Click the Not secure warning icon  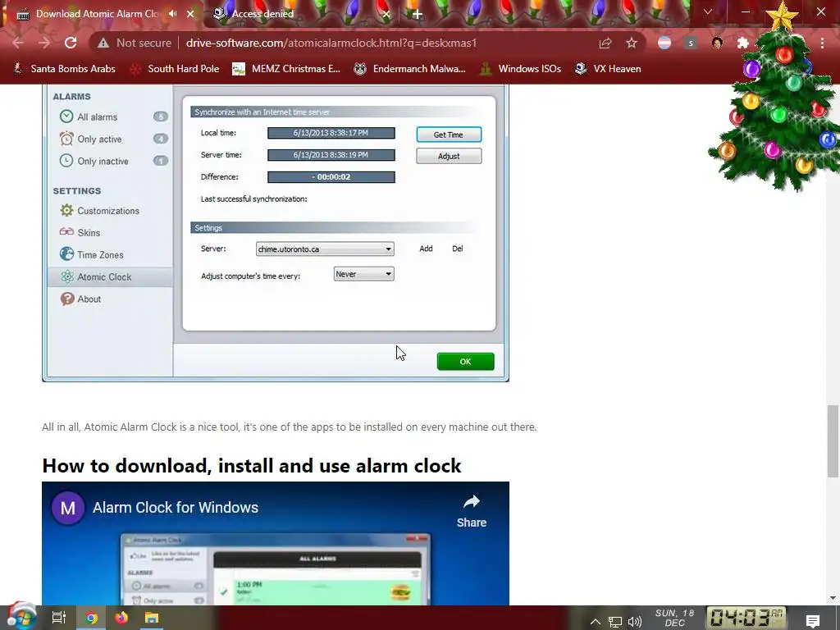103,43
